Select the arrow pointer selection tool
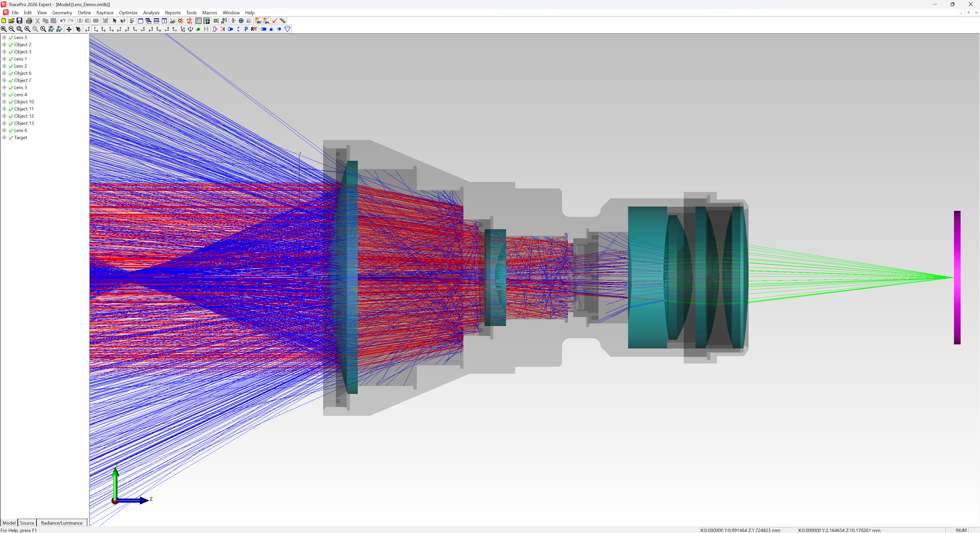 (115, 21)
